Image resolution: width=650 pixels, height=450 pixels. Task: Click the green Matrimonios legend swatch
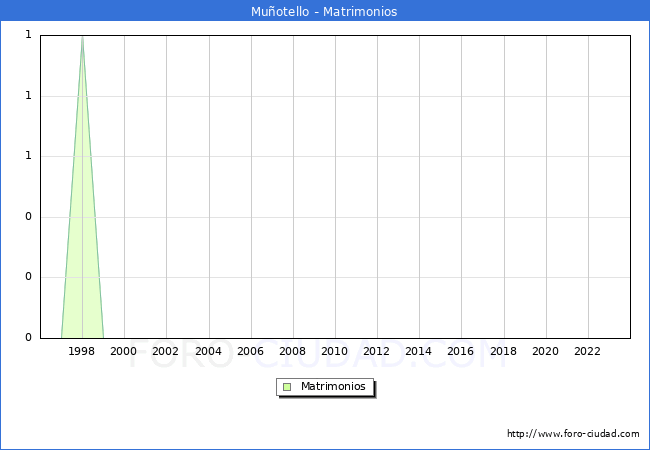click(x=287, y=387)
